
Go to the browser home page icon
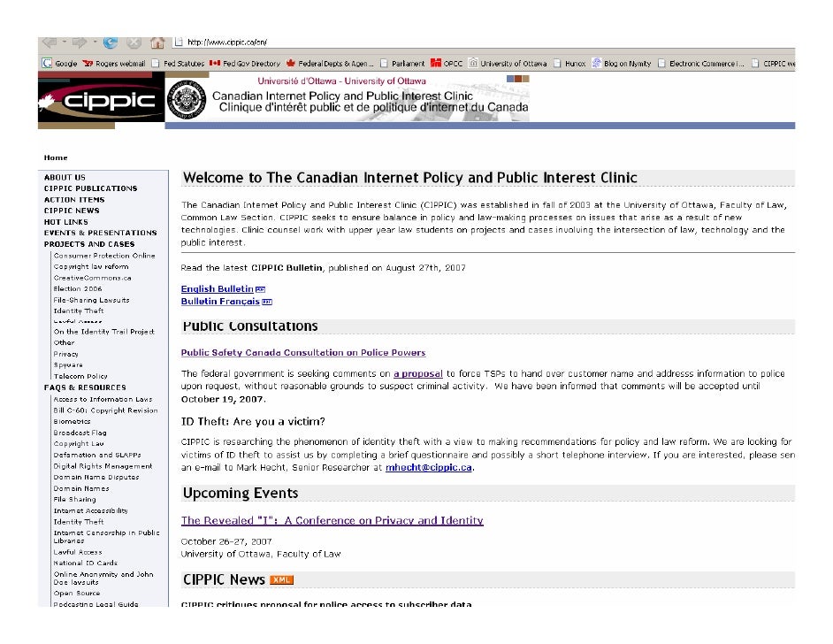tap(157, 42)
